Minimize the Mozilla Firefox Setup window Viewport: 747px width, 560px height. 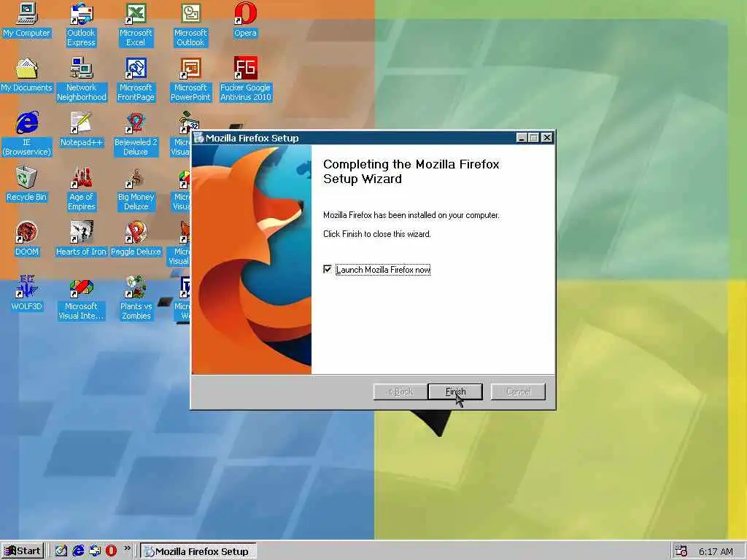[521, 138]
